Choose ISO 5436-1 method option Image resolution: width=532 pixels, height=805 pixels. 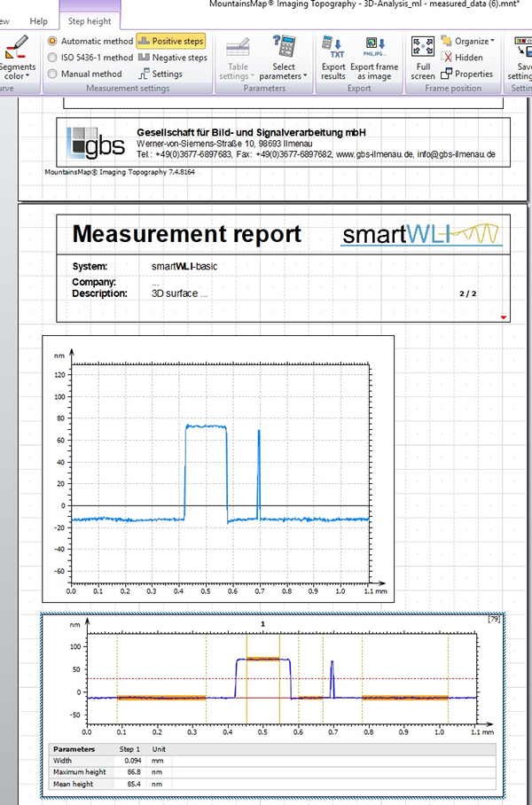[52, 58]
